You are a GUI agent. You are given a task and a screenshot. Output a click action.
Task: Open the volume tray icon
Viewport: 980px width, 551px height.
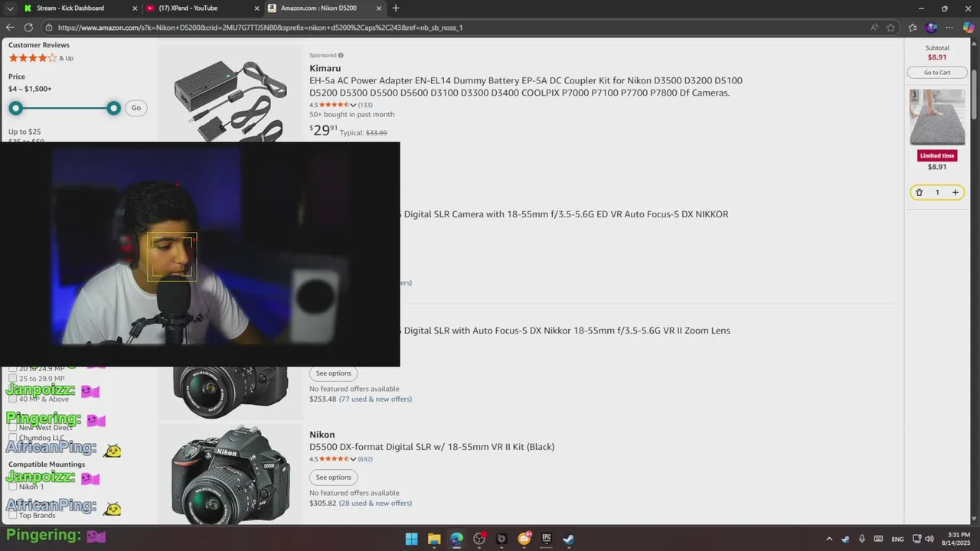[x=929, y=539]
